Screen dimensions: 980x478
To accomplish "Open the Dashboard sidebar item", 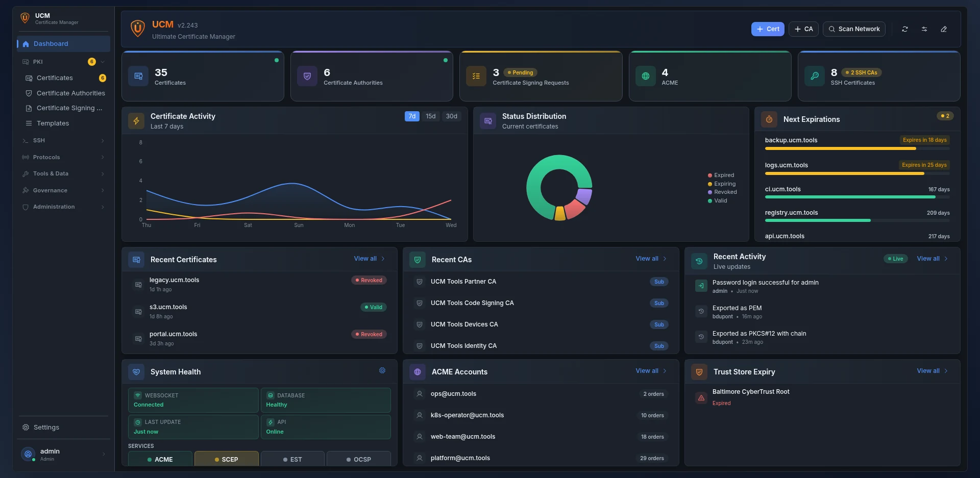I will click(x=63, y=44).
